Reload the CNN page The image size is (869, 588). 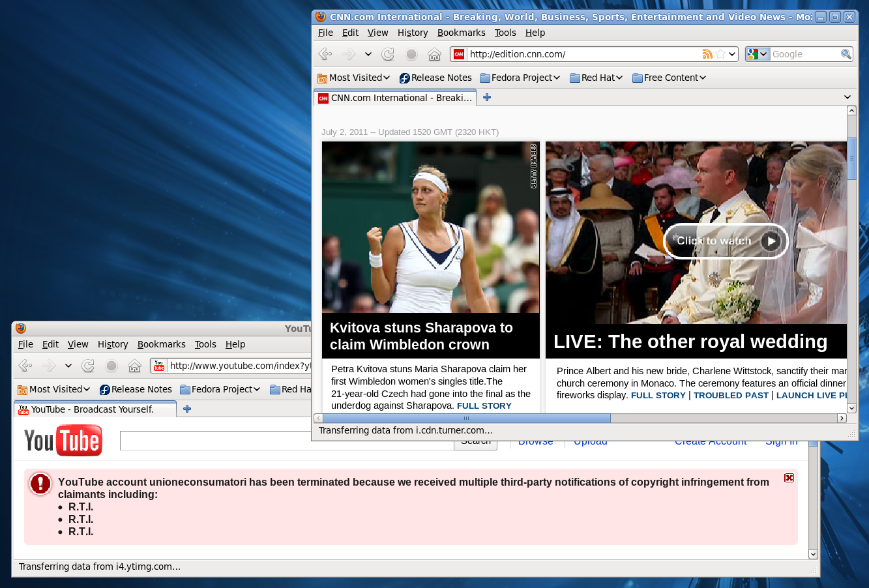click(x=388, y=54)
